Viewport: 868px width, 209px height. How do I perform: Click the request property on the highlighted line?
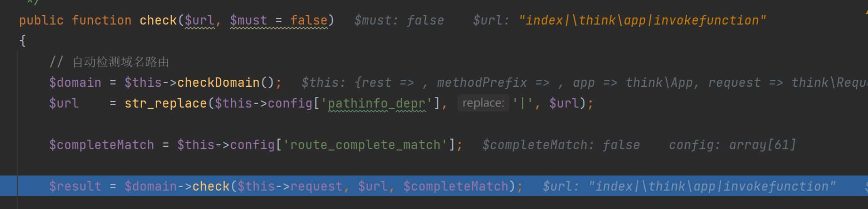316,186
